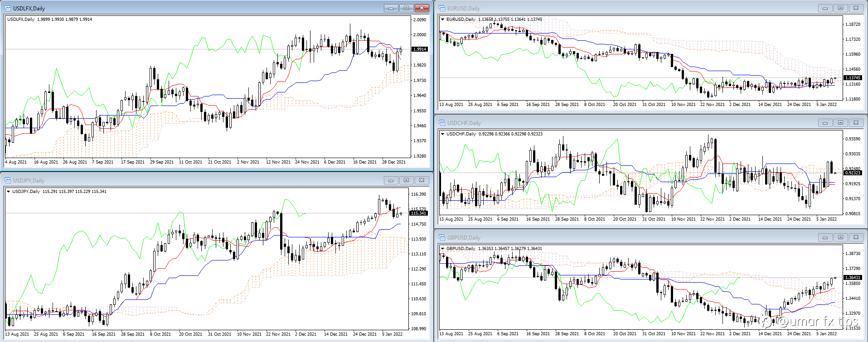Screen dimensions: 868x342
Task: Click 8 Oct 2021 on the GBPUSD time axis
Action: 595,334
